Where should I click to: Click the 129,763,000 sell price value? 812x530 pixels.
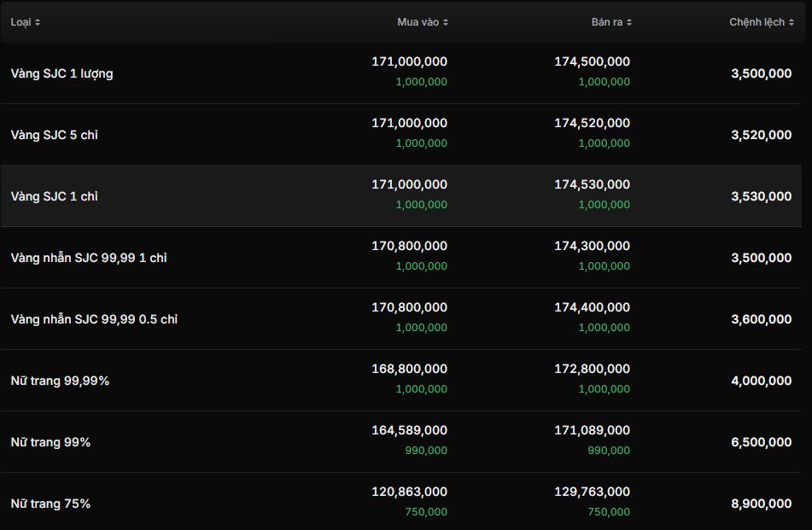[x=592, y=492]
